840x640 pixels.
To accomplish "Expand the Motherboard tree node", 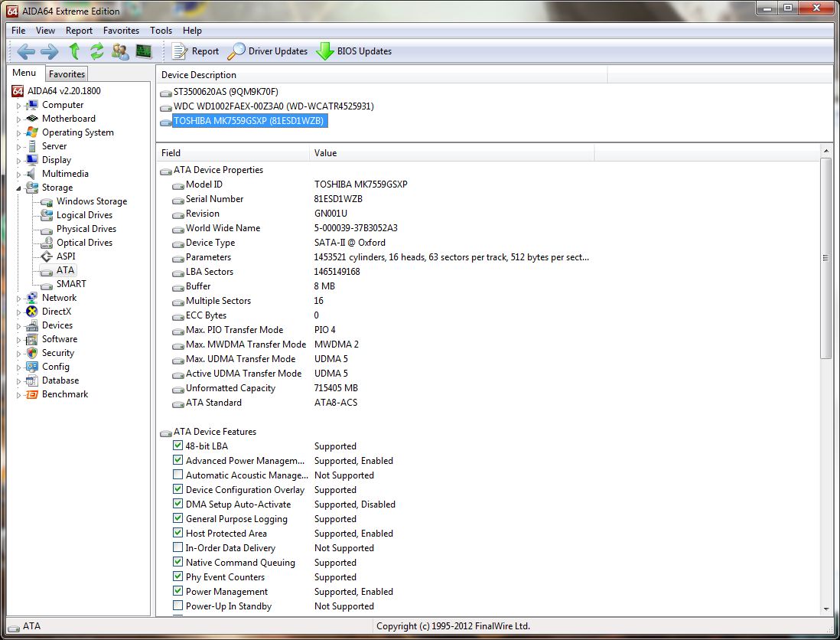I will tap(18, 119).
